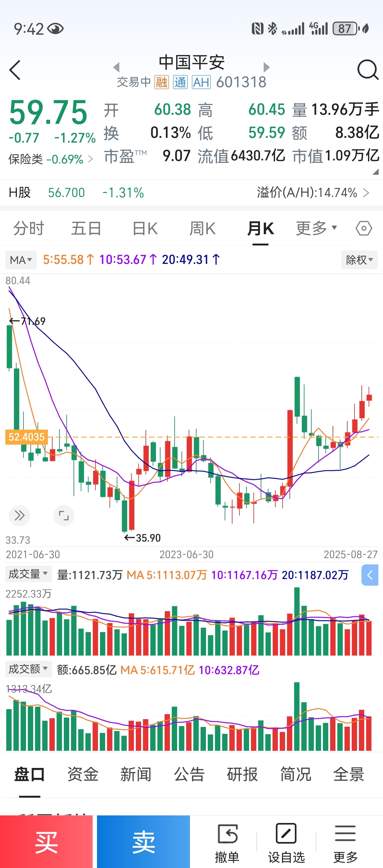Viewport: 383px width, 868px height.
Task: Tap the 71.69 high marker on chart
Action: point(27,321)
